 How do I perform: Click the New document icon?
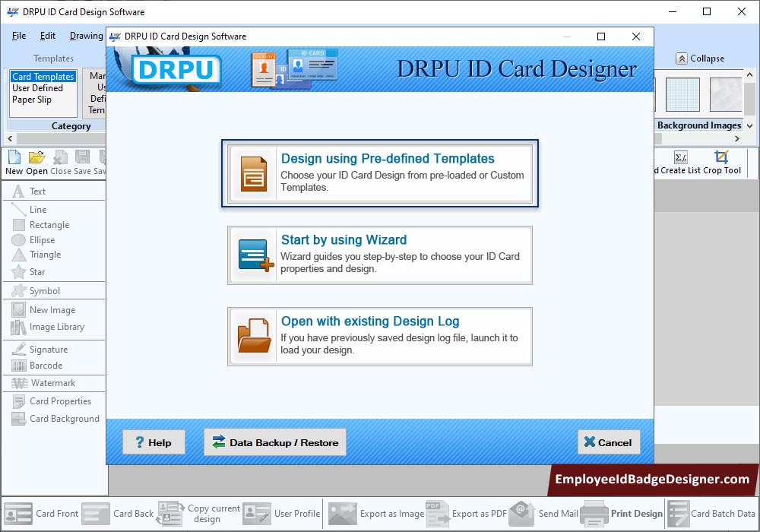pyautogui.click(x=14, y=157)
